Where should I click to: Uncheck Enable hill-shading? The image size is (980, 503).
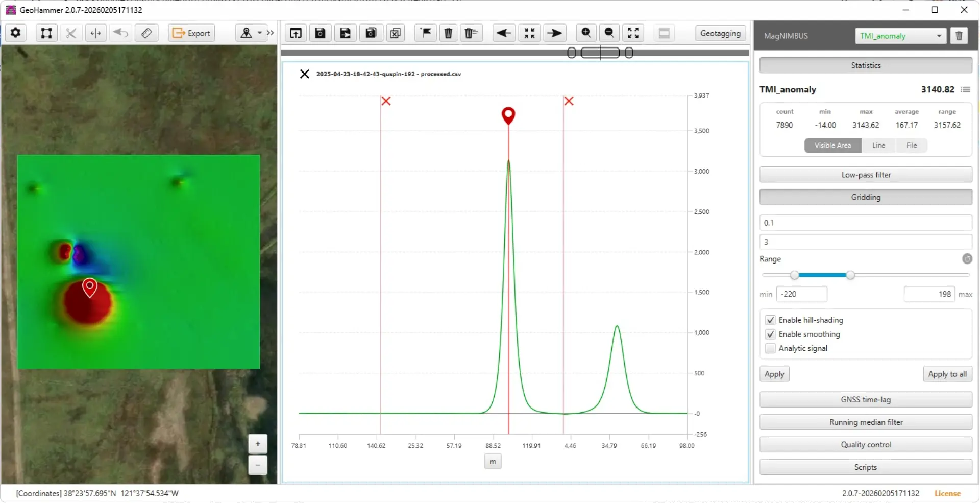point(770,320)
